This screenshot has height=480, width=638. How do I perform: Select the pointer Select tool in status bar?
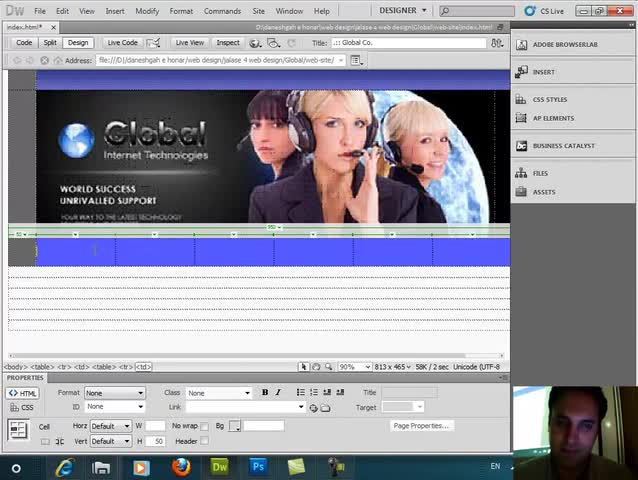303,367
